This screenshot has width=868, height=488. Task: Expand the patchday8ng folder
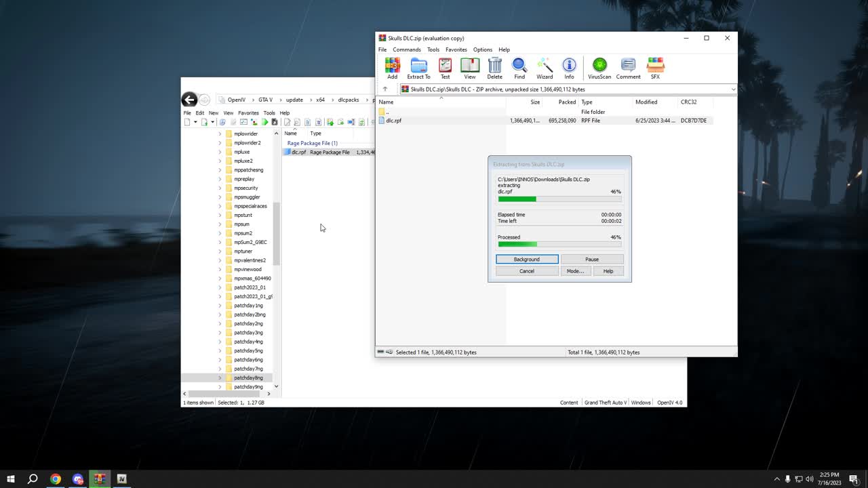click(219, 378)
